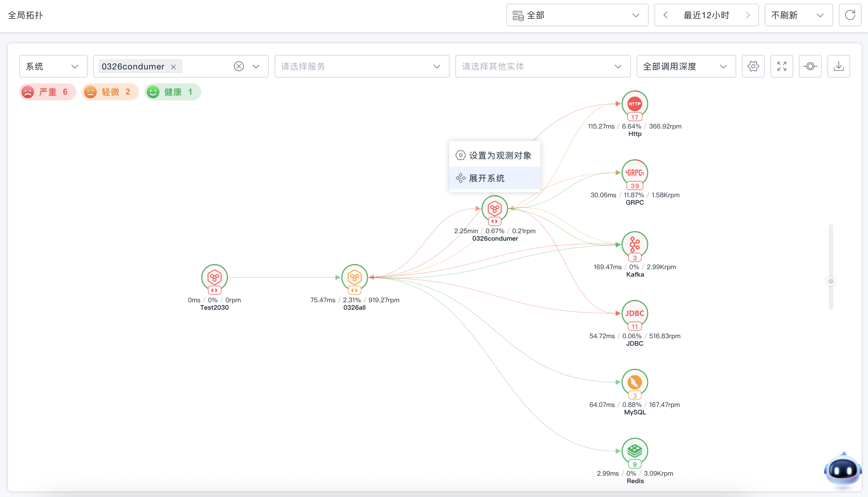868x497 pixels.
Task: Go to next time range arrow
Action: click(x=748, y=15)
